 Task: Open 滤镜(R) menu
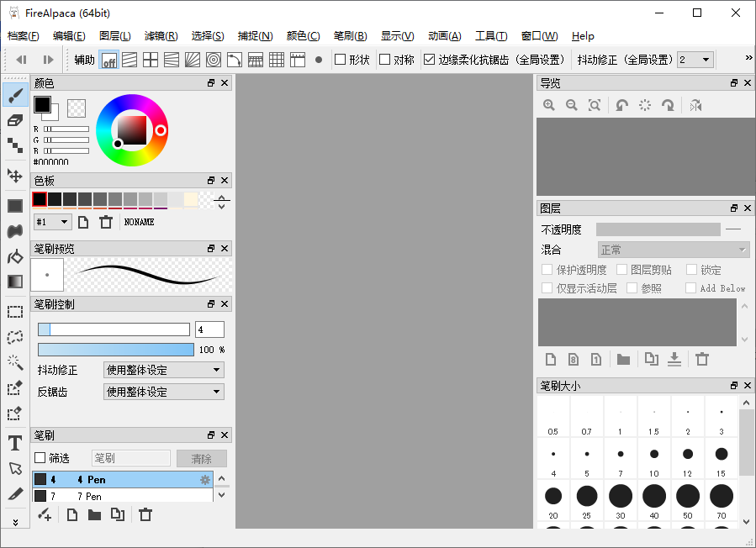(161, 36)
